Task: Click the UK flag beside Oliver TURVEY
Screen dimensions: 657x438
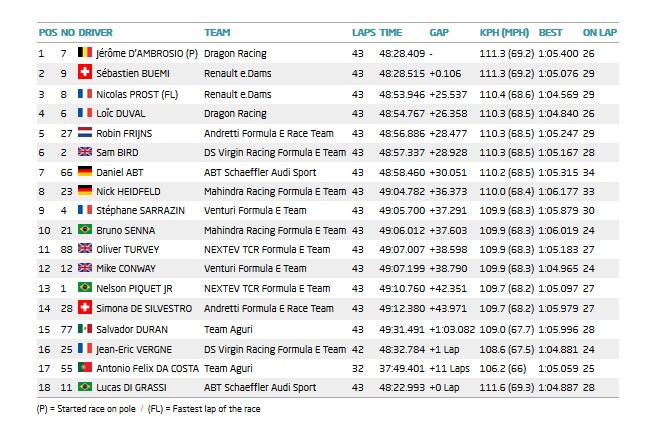Action: (x=85, y=248)
